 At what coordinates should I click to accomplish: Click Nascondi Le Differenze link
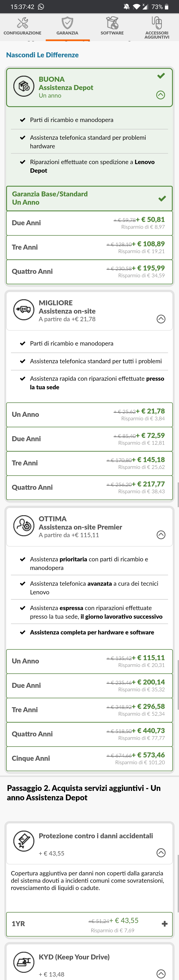click(42, 55)
